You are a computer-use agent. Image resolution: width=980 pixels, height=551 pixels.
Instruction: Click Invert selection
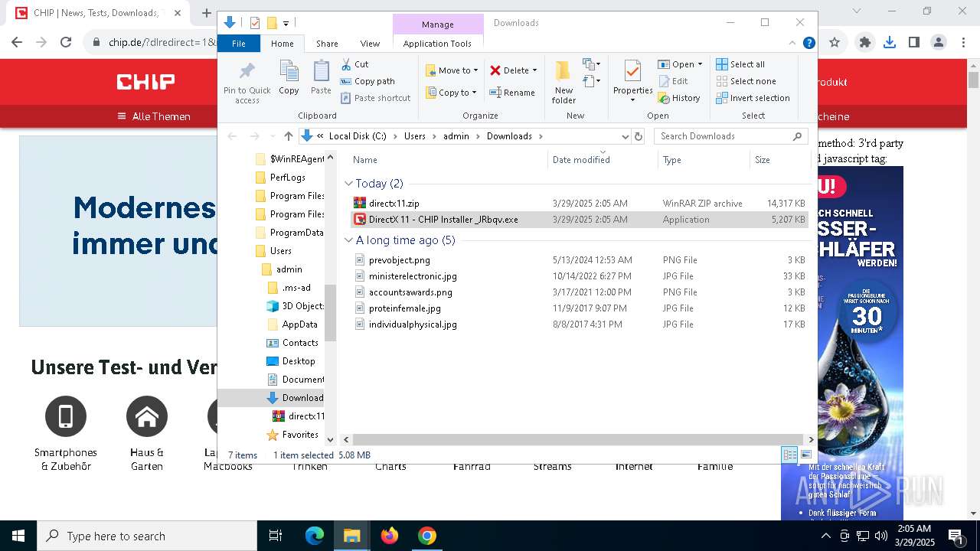point(753,98)
